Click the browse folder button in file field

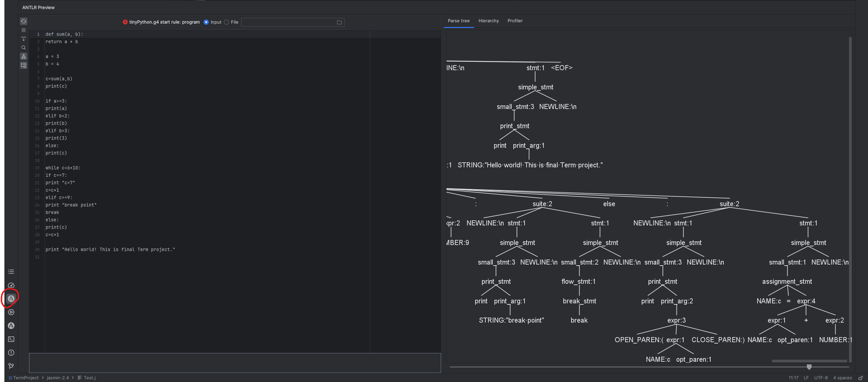(x=339, y=22)
